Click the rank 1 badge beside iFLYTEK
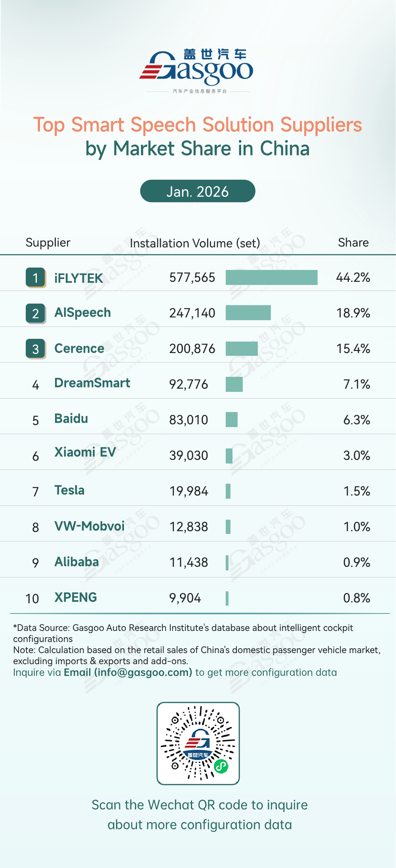 coord(36,277)
